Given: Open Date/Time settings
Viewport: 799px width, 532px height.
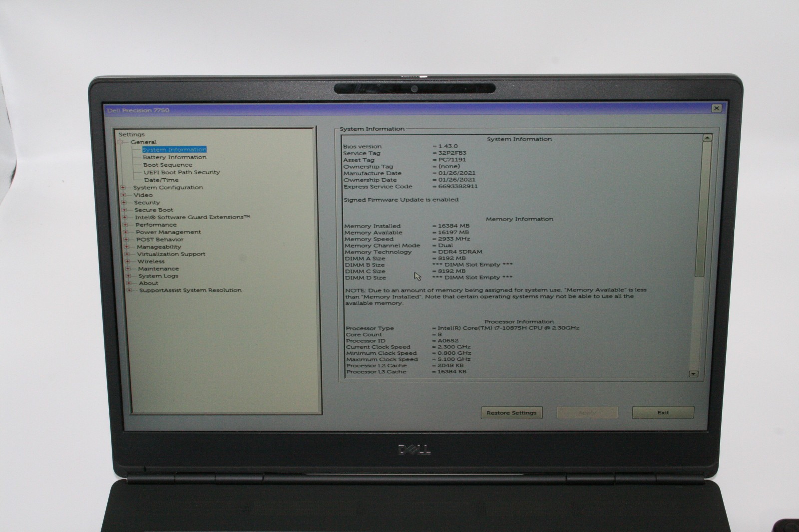Looking at the screenshot, I should click(x=161, y=180).
